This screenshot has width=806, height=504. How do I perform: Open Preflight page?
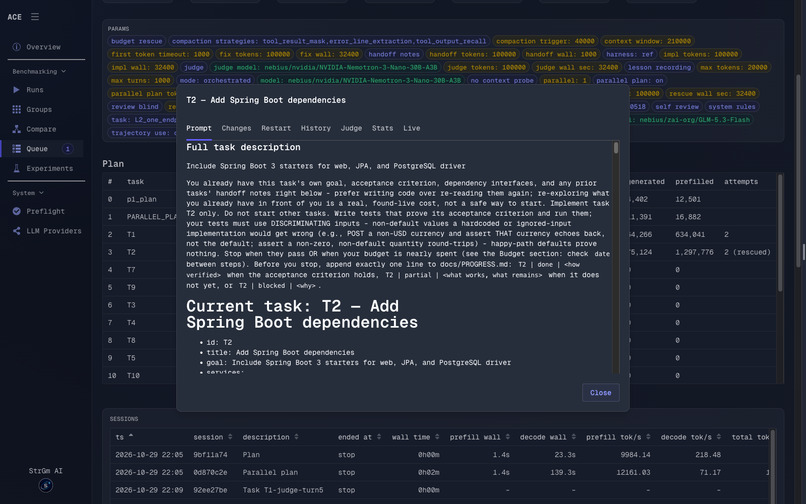pyautogui.click(x=45, y=211)
